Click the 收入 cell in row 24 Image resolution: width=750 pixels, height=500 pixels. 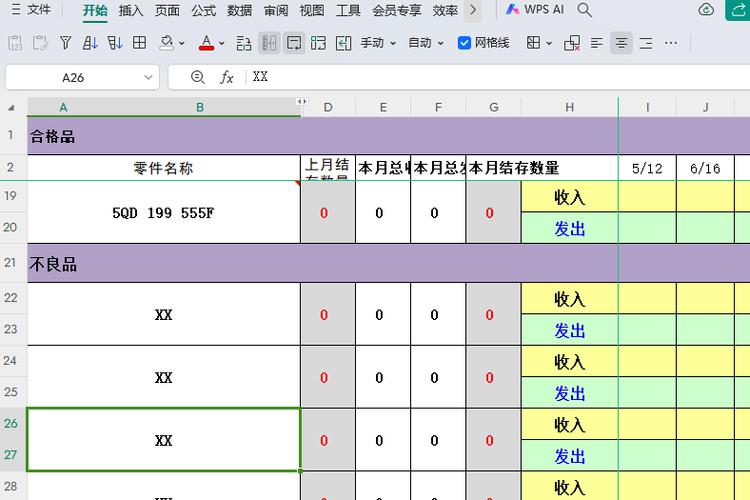[x=569, y=362]
